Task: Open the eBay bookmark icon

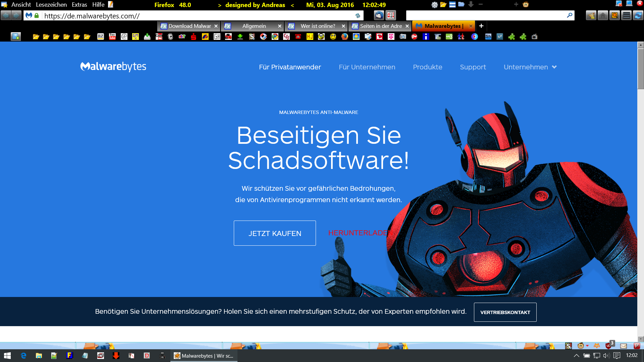Action: [182, 37]
